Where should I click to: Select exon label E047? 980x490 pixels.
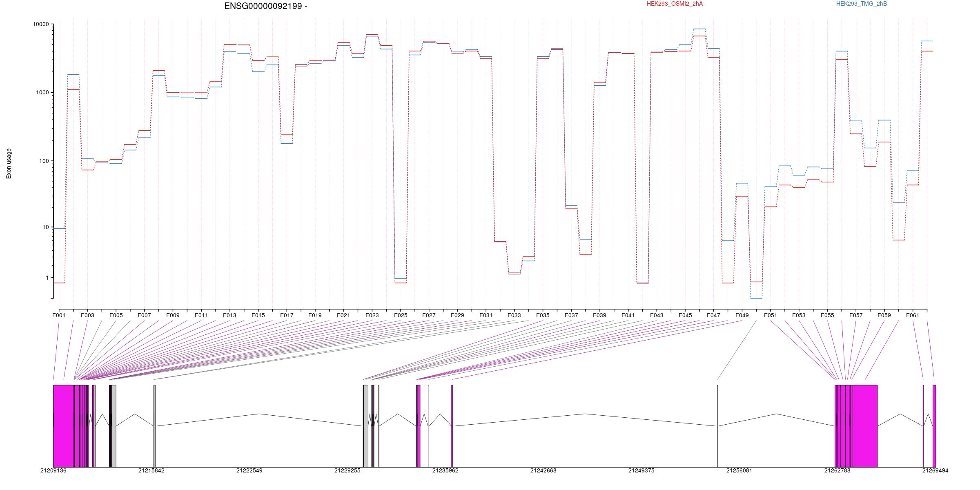[x=713, y=315]
